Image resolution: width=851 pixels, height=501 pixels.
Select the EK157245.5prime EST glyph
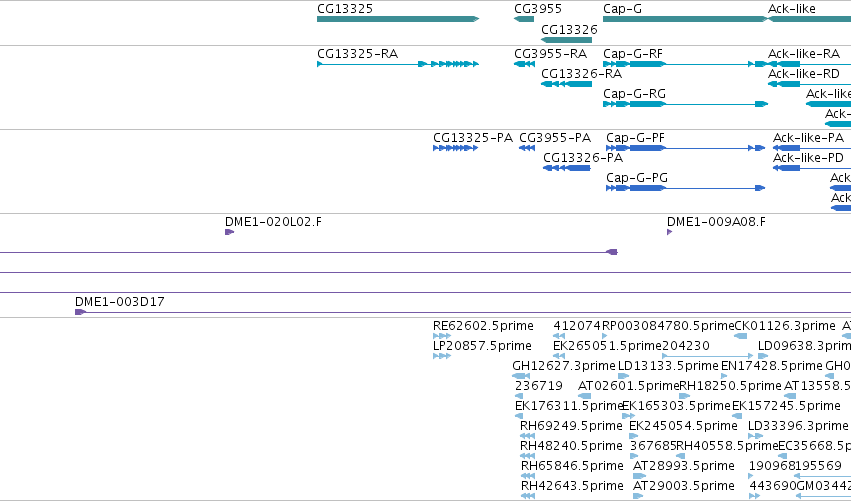point(738,416)
